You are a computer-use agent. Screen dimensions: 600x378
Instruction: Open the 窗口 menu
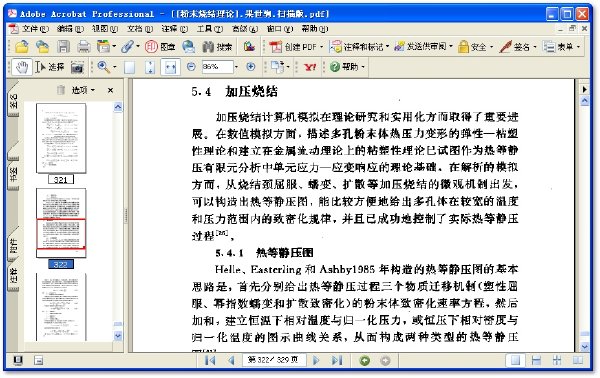click(x=280, y=29)
